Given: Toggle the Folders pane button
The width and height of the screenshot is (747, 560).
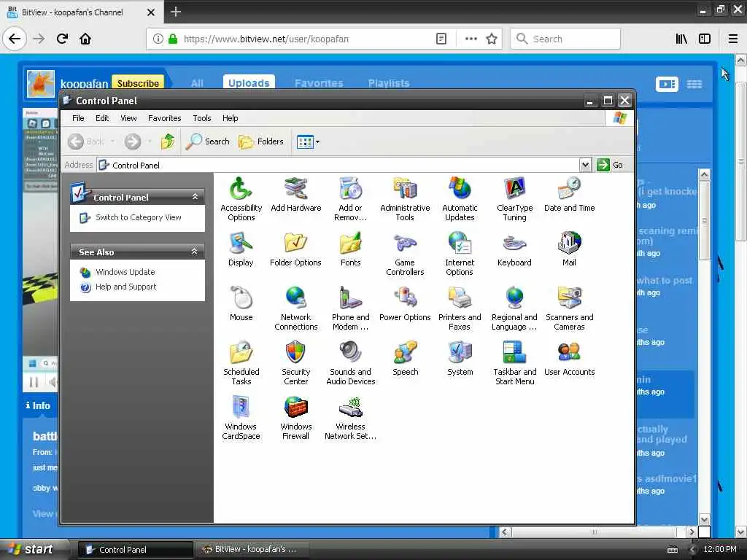Looking at the screenshot, I should point(260,141).
